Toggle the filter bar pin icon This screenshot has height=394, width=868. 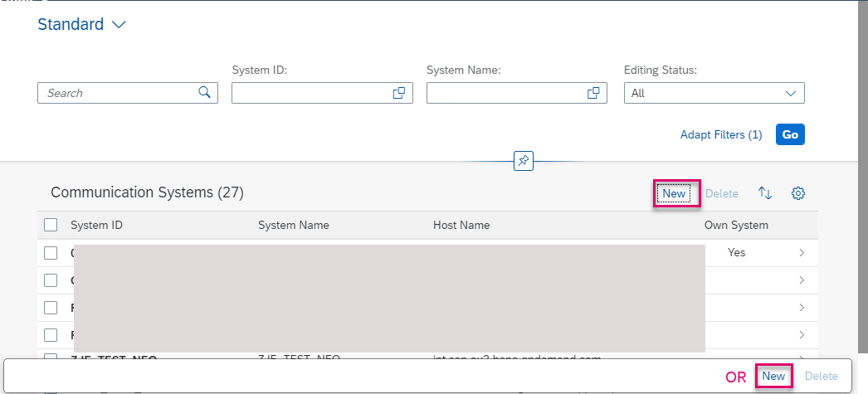[x=523, y=161]
